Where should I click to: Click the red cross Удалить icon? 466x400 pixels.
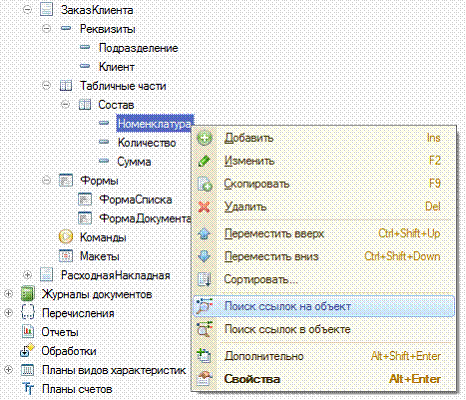(x=204, y=207)
